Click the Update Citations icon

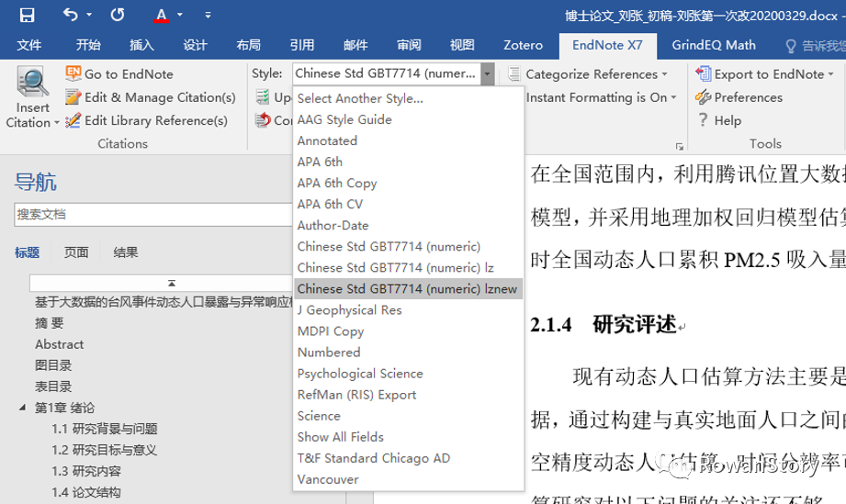(263, 97)
